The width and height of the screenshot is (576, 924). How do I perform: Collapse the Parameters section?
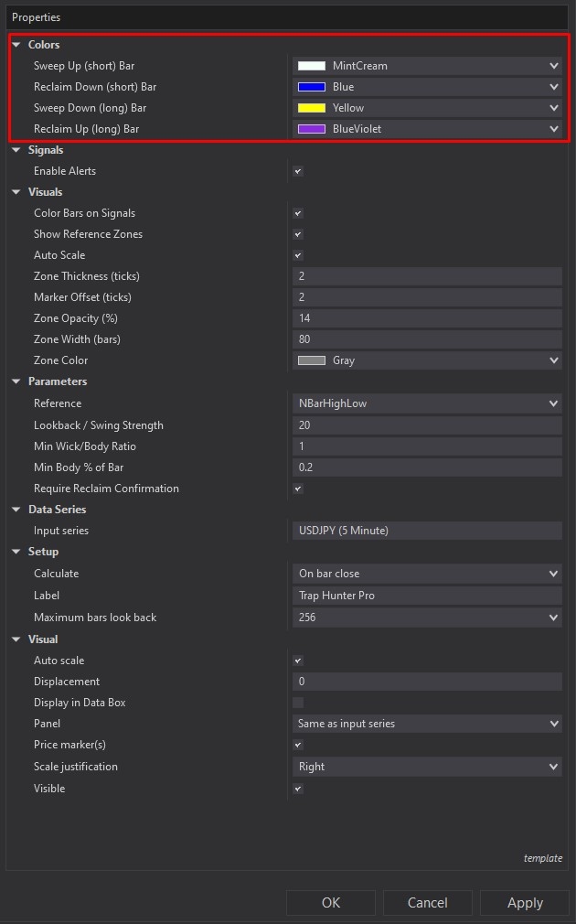(x=16, y=381)
